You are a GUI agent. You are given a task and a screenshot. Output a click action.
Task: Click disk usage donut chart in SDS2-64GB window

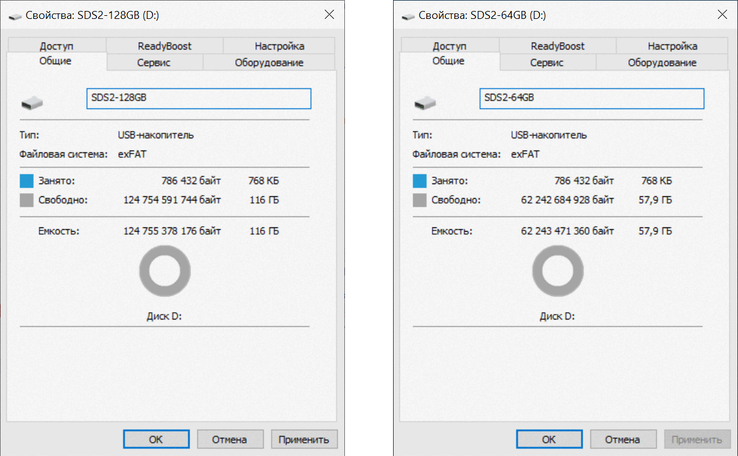point(558,270)
